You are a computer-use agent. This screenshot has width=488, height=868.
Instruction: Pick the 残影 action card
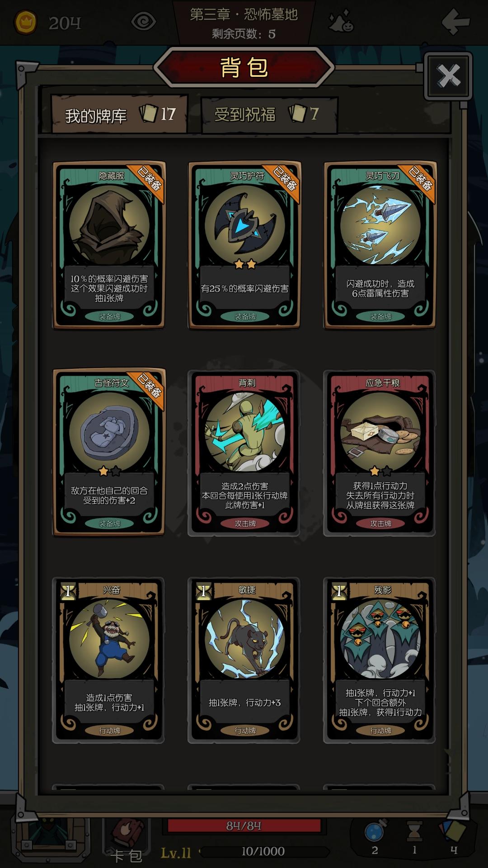point(380,660)
